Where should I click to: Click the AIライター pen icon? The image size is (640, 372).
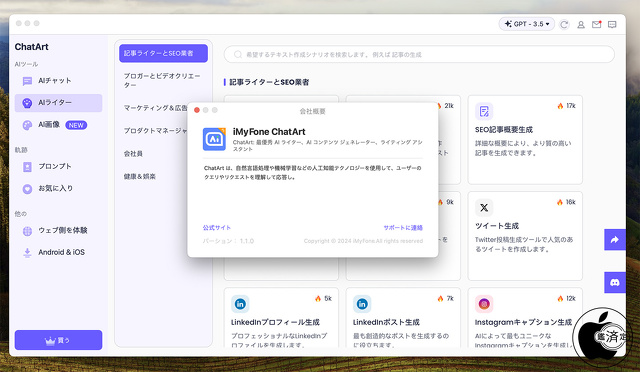[x=27, y=103]
